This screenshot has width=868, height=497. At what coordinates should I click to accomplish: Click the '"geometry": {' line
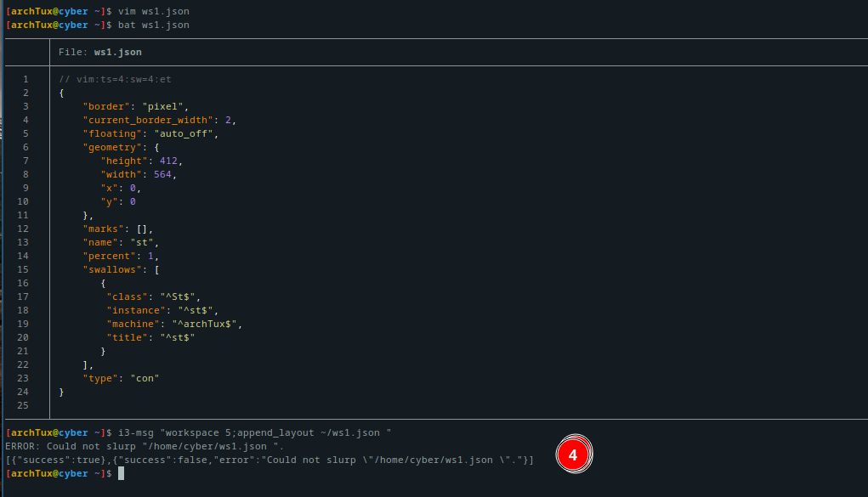pyautogui.click(x=121, y=147)
